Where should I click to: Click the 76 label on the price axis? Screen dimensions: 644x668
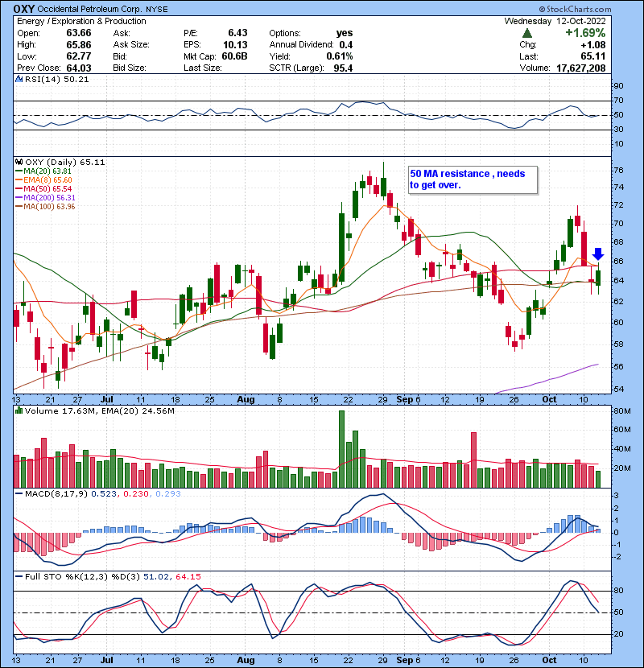(618, 171)
